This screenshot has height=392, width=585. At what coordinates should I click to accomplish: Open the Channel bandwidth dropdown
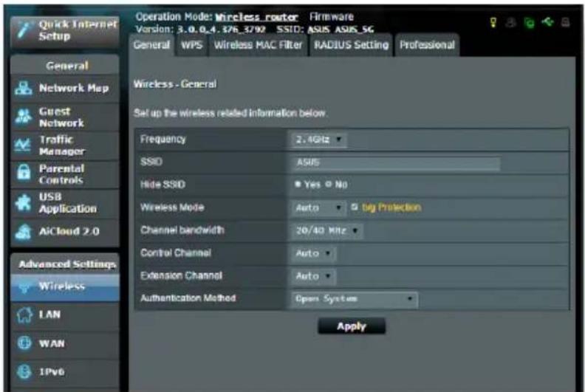click(x=327, y=230)
